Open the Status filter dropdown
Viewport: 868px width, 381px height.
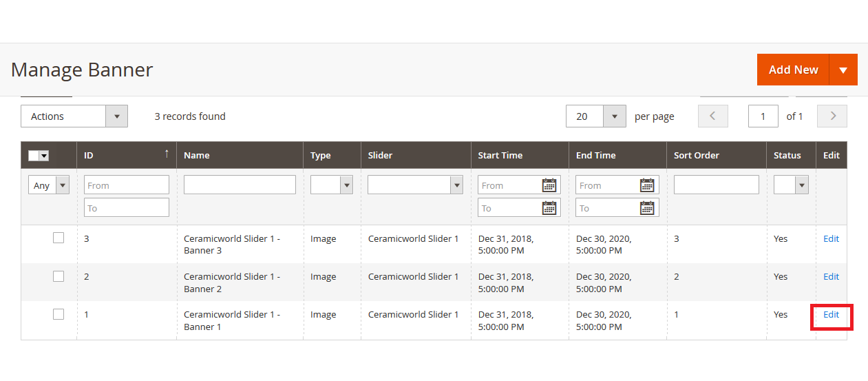[791, 185]
